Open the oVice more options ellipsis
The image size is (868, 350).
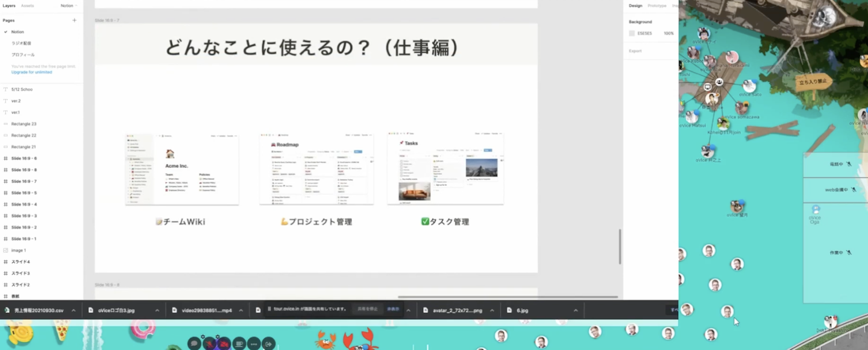coord(254,343)
